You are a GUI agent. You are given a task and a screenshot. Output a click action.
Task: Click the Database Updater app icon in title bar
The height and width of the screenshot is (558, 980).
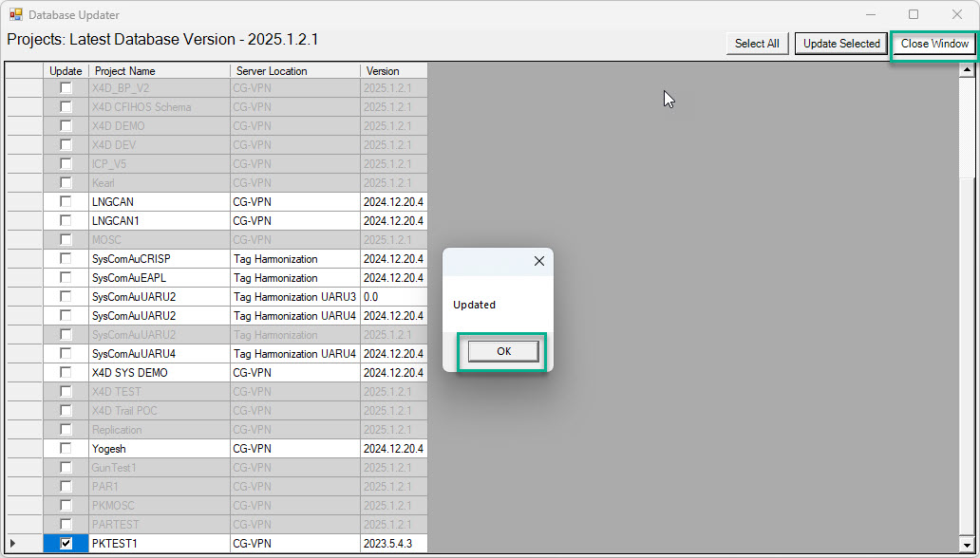pyautogui.click(x=15, y=15)
